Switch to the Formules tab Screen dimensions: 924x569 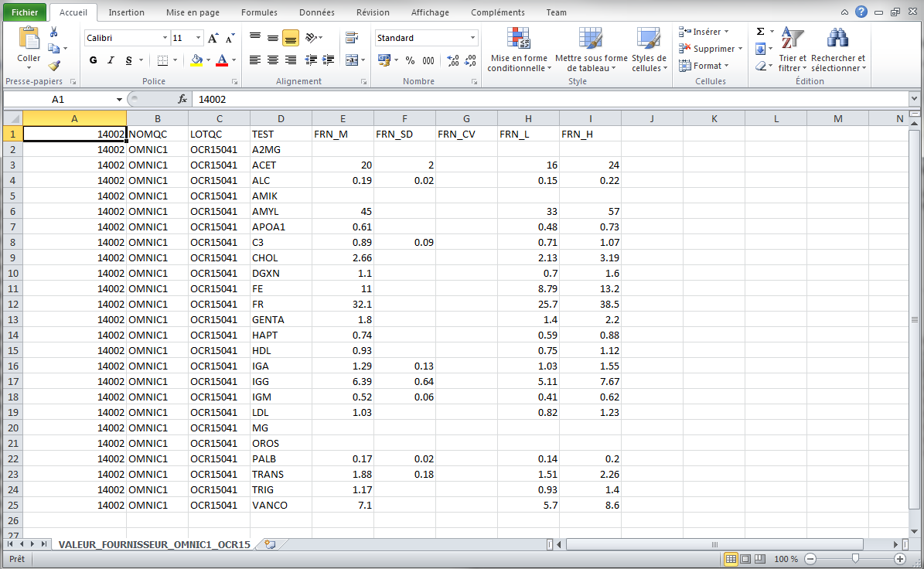(x=259, y=12)
